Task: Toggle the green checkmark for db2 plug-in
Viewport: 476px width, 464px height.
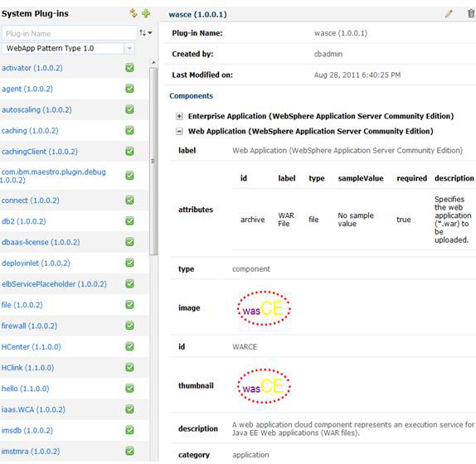Action: 129,221
